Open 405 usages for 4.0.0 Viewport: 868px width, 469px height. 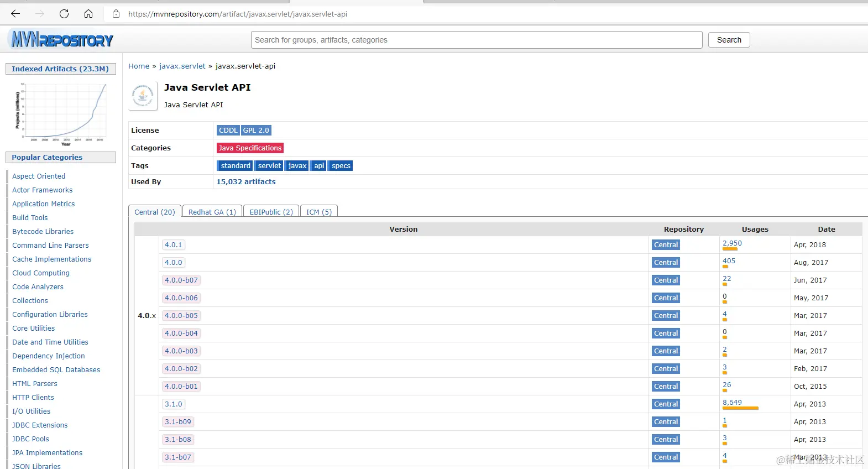click(x=729, y=261)
